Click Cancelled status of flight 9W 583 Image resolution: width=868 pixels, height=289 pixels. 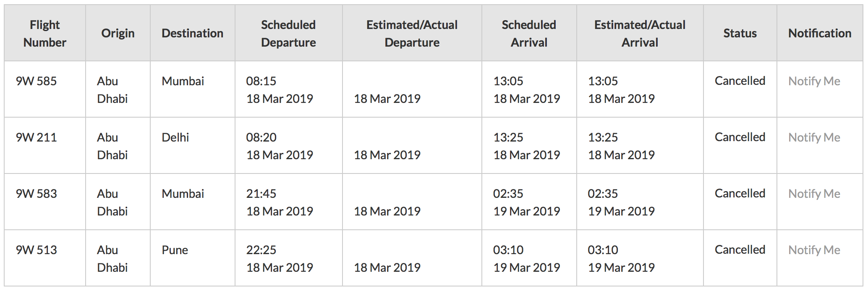[x=740, y=193]
